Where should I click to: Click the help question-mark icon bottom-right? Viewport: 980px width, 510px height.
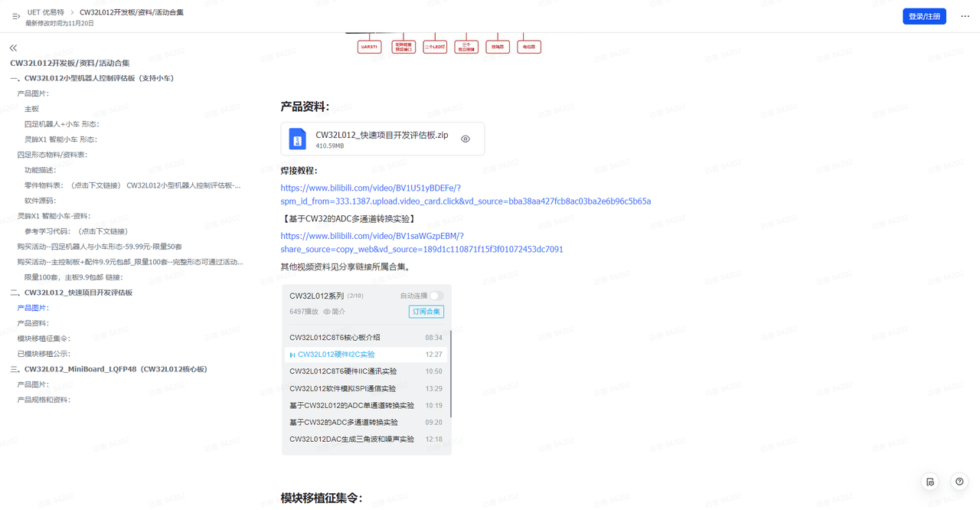click(x=959, y=482)
